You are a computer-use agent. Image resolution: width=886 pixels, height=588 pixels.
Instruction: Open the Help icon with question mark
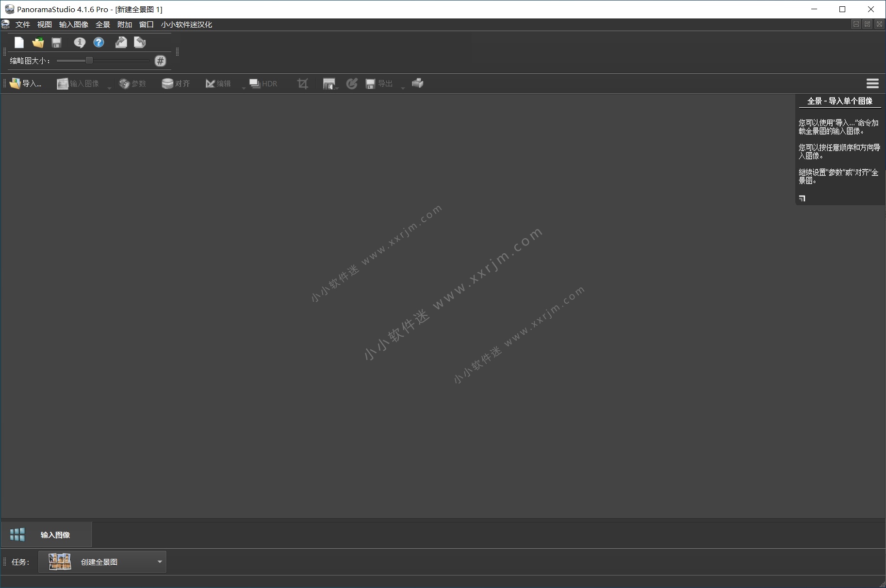(x=98, y=43)
